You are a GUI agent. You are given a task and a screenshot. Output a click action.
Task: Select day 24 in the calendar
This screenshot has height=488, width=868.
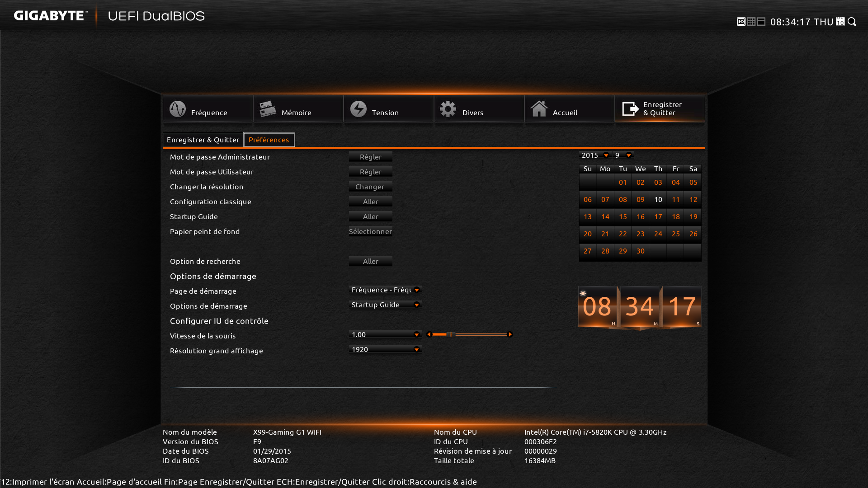tap(658, 234)
